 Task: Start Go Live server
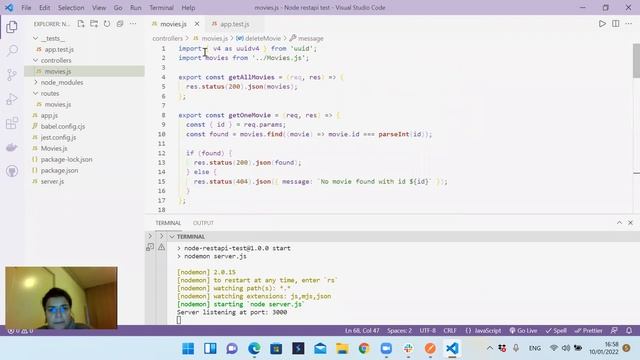pyautogui.click(x=523, y=331)
